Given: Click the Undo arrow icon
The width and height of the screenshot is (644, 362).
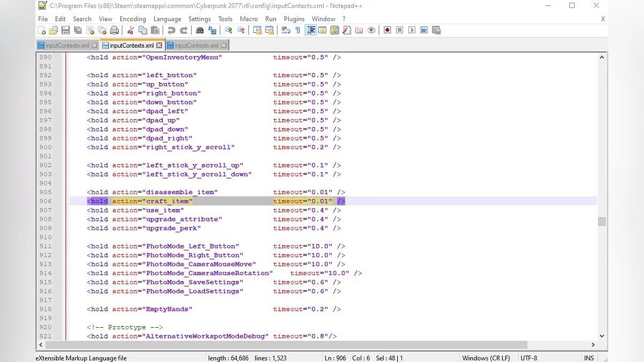Looking at the screenshot, I should pyautogui.click(x=171, y=31).
